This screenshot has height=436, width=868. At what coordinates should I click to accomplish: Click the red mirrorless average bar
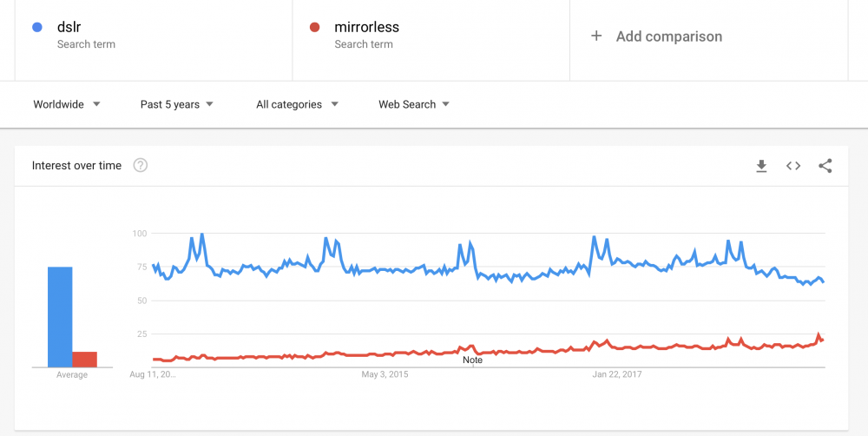tap(84, 359)
